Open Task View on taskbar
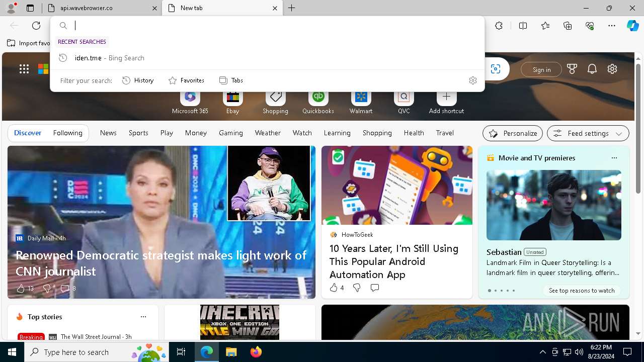The image size is (644, 362). [x=181, y=352]
